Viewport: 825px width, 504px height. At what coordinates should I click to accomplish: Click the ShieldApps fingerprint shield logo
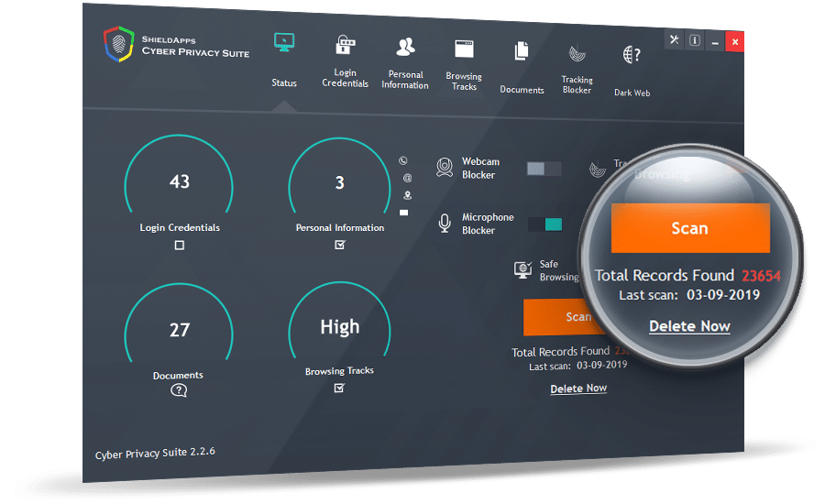[x=119, y=44]
